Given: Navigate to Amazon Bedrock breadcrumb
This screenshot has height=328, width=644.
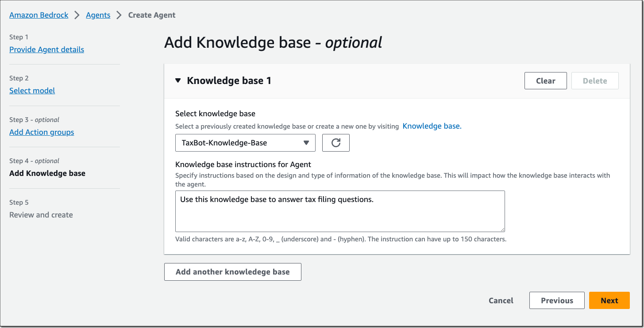Looking at the screenshot, I should 39,15.
